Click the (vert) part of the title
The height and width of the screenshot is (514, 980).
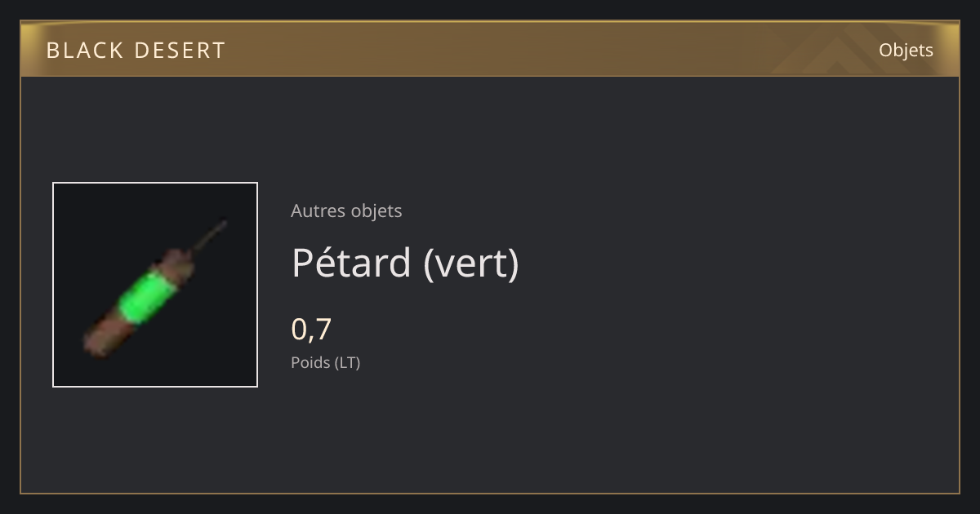[471, 264]
